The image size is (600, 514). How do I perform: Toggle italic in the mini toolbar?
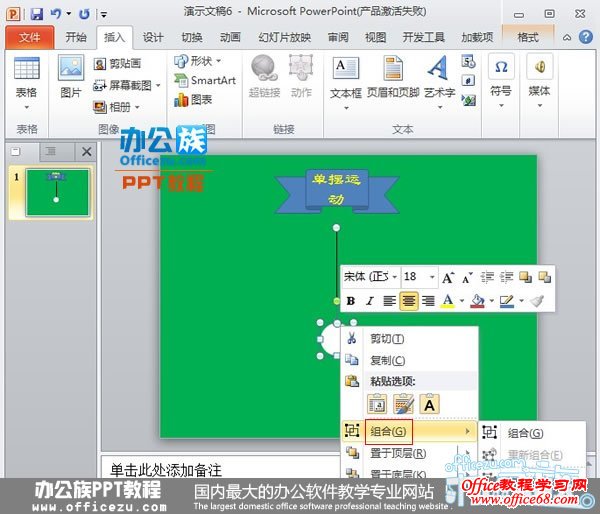point(369,300)
